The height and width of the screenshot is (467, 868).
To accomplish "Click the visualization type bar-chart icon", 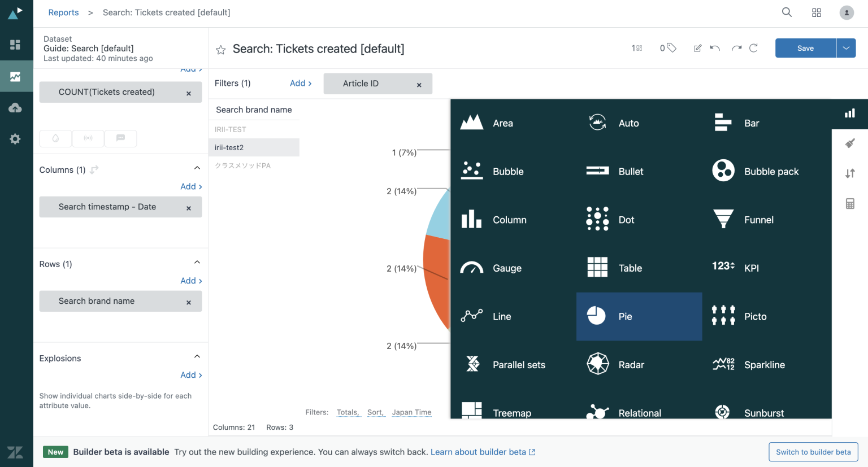I will click(850, 114).
